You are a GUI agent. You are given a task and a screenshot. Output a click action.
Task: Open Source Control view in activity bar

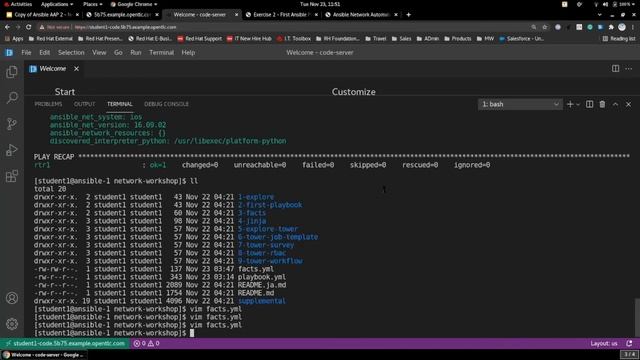coord(12,124)
